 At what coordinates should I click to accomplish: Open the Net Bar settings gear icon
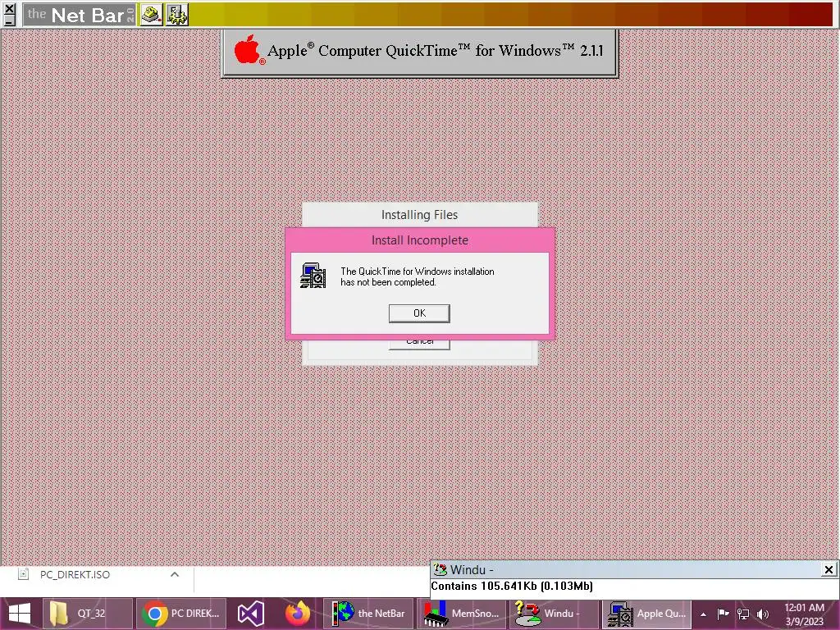[x=177, y=15]
